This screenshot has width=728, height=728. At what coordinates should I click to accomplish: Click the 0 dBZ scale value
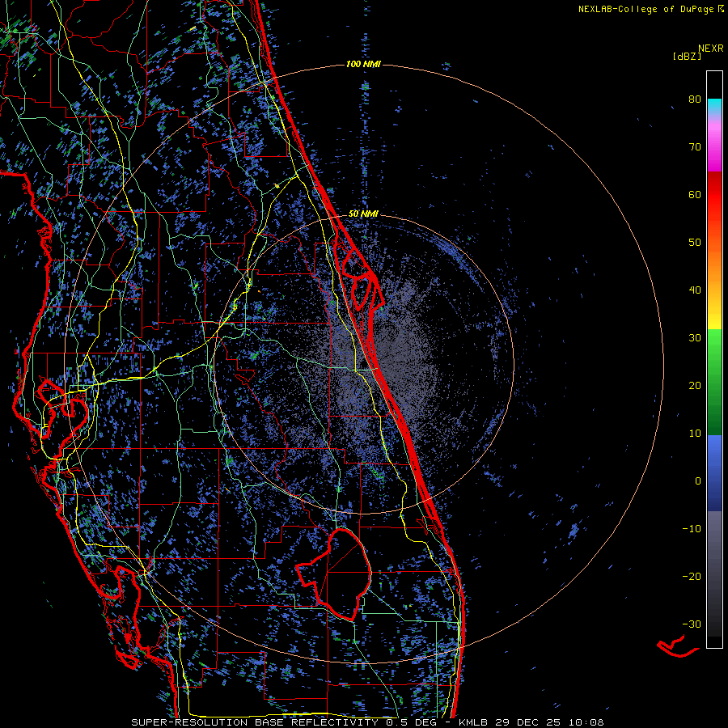tap(698, 481)
